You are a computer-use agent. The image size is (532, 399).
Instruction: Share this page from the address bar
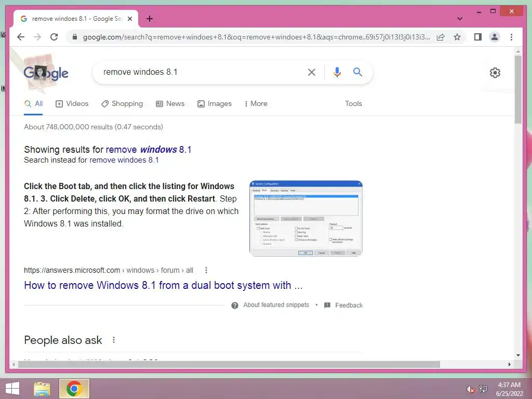441,37
